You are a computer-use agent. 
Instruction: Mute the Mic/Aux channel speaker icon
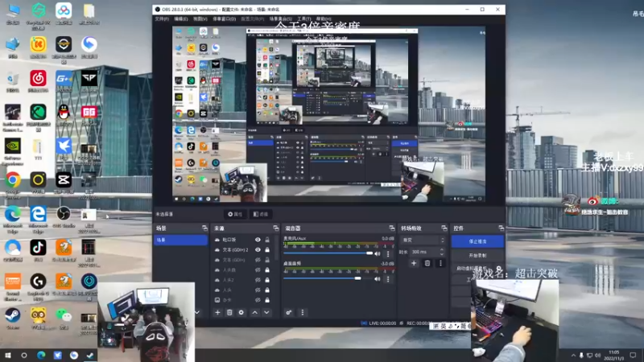378,253
